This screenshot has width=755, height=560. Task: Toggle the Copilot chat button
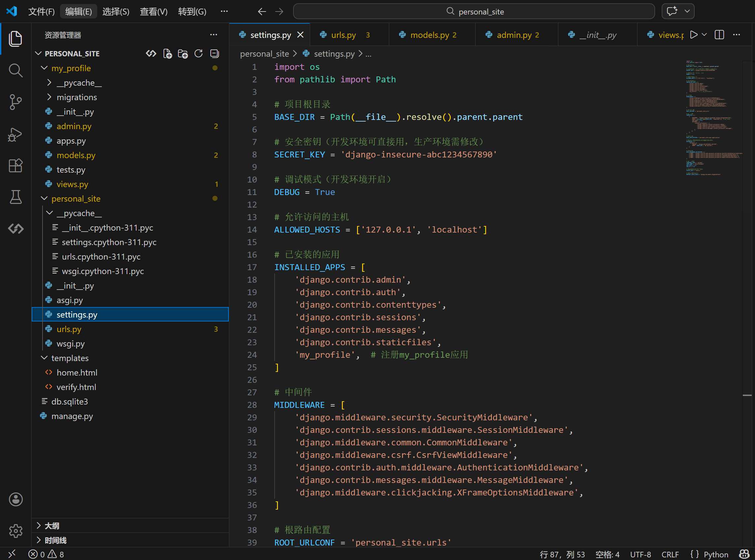(x=672, y=11)
